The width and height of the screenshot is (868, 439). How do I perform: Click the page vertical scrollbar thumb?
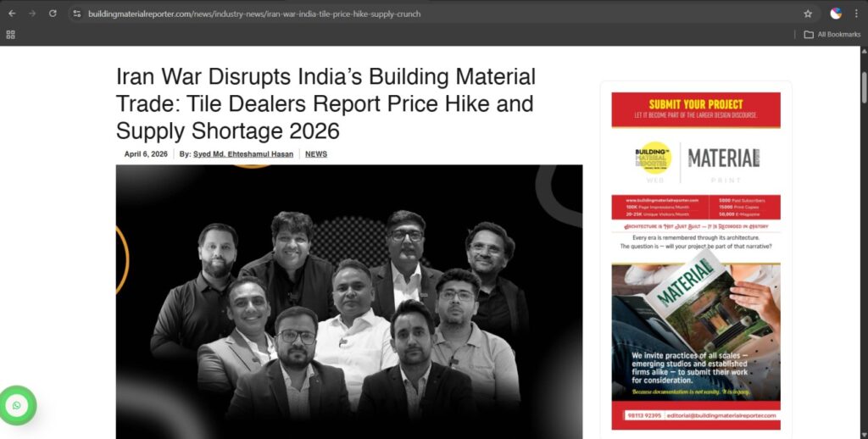[864, 87]
